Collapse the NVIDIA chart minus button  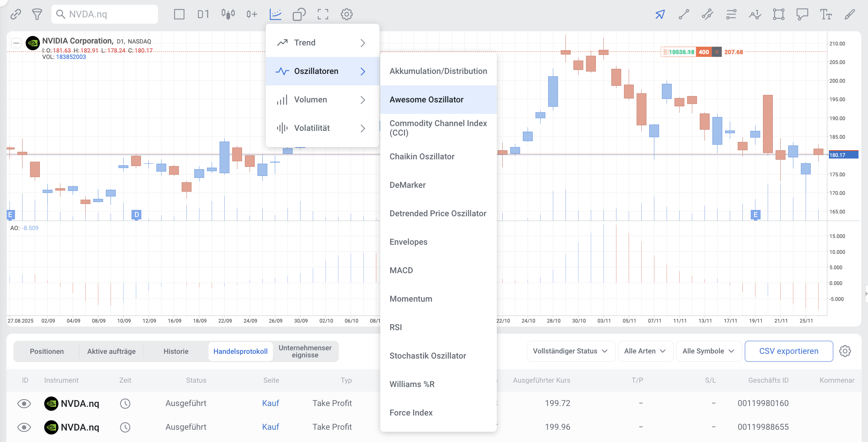pos(16,43)
